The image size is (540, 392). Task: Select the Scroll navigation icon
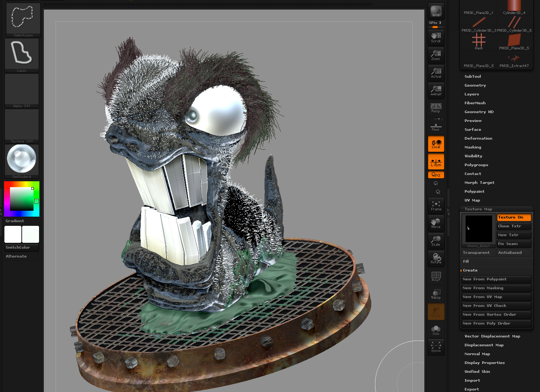(436, 37)
